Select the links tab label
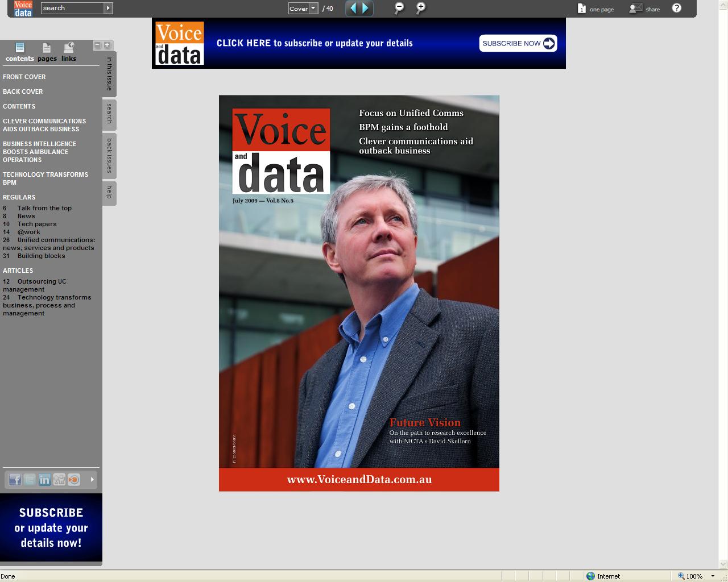 [69, 59]
